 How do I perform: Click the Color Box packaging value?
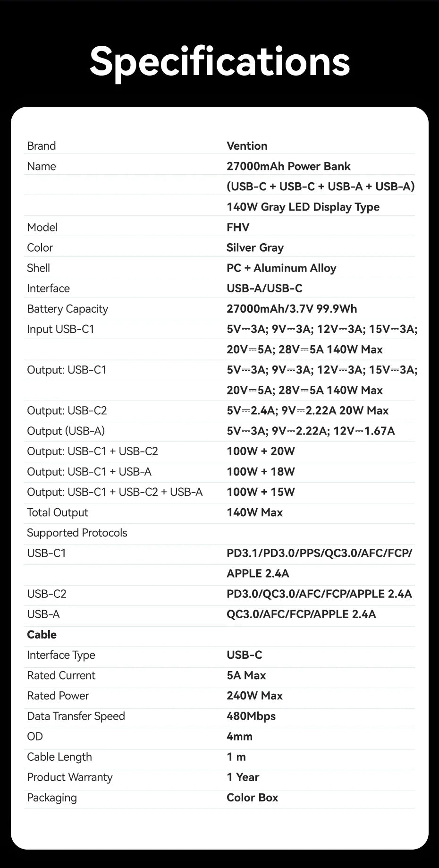(x=252, y=798)
